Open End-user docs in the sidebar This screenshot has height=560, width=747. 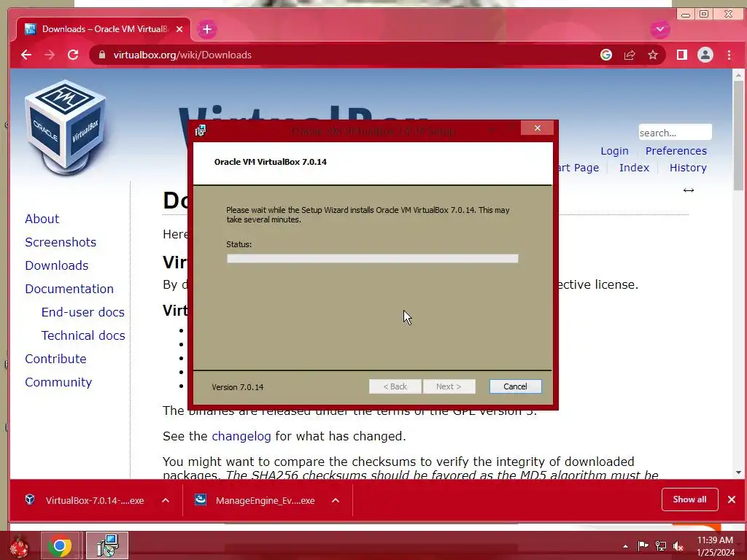[83, 312]
